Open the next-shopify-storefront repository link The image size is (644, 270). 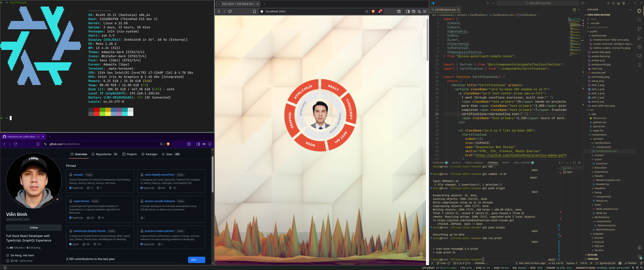pyautogui.click(x=159, y=174)
